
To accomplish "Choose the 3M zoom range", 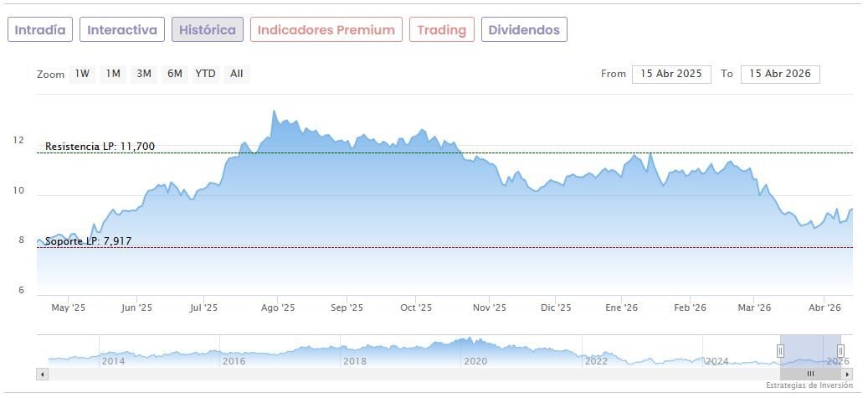I will 144,74.
